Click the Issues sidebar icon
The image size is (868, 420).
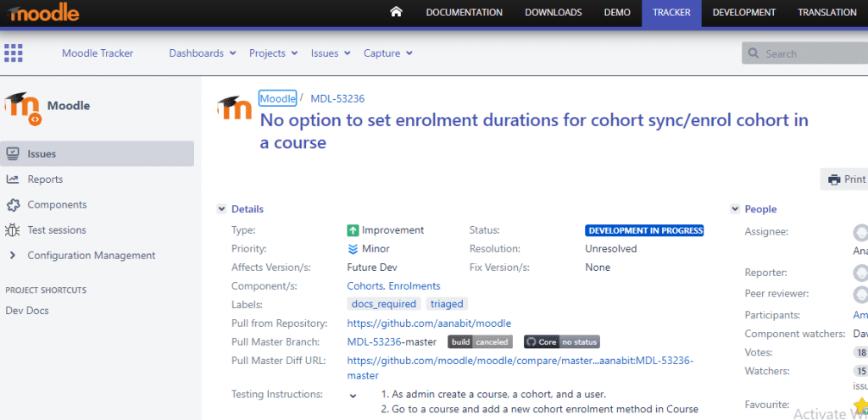(x=12, y=153)
